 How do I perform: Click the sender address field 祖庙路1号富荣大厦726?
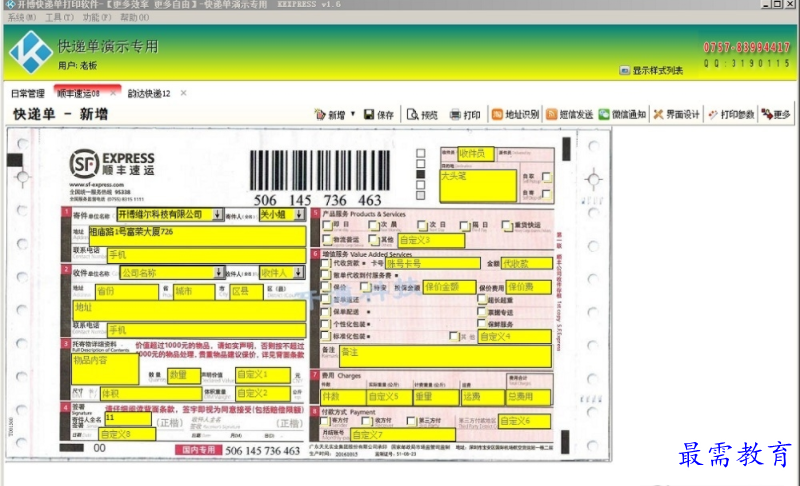pos(197,236)
